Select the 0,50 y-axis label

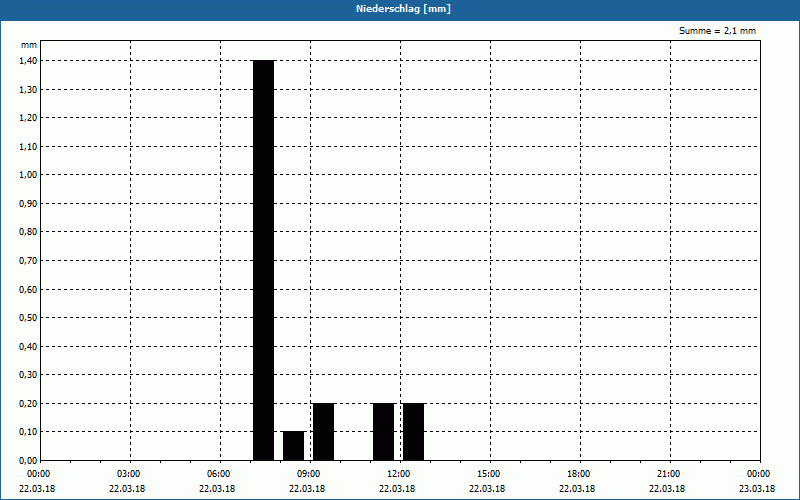[29, 318]
